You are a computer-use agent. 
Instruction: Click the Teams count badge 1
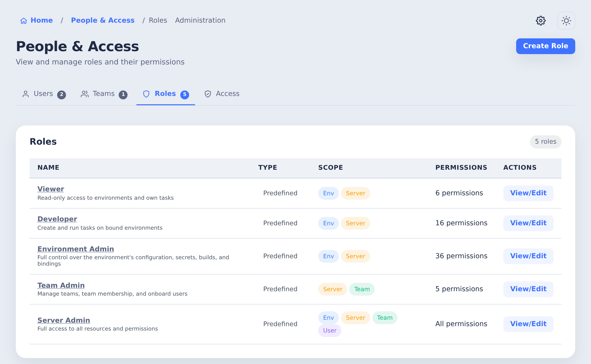tap(123, 95)
